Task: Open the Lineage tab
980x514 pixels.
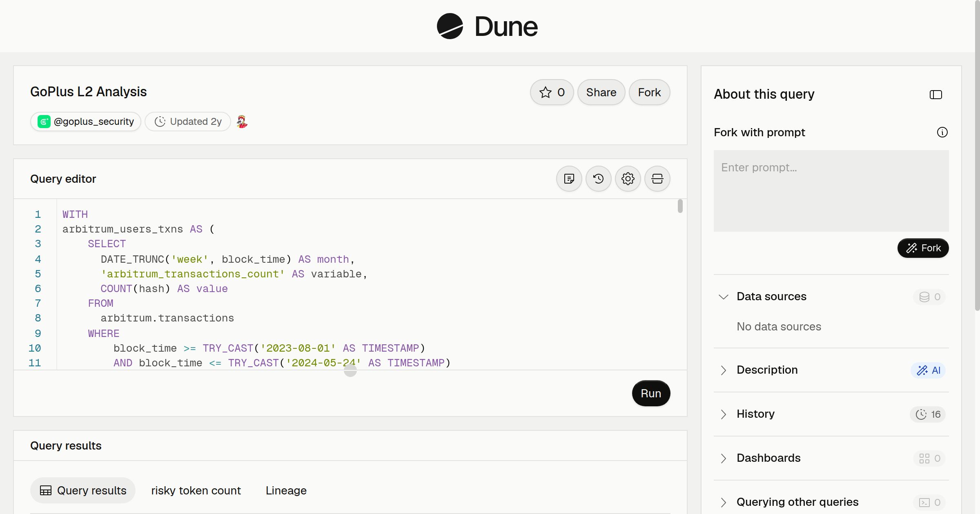Action: click(286, 490)
